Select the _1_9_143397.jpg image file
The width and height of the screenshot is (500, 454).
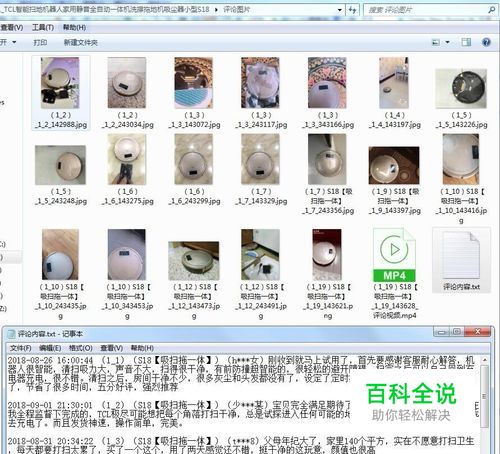point(394,165)
